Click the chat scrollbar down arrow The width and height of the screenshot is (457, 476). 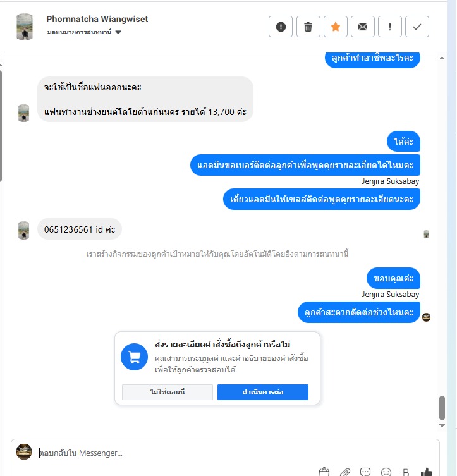pyautogui.click(x=442, y=425)
